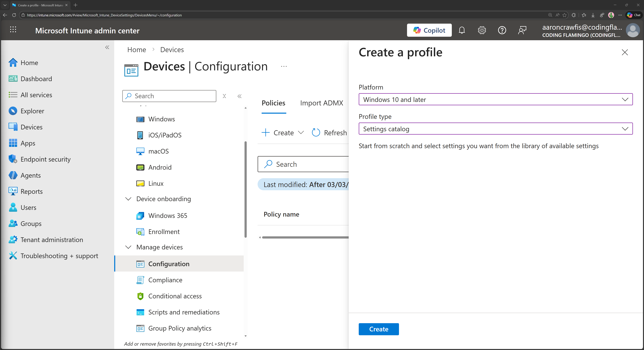644x350 pixels.
Task: Open the feedback icon in the top bar
Action: click(522, 30)
